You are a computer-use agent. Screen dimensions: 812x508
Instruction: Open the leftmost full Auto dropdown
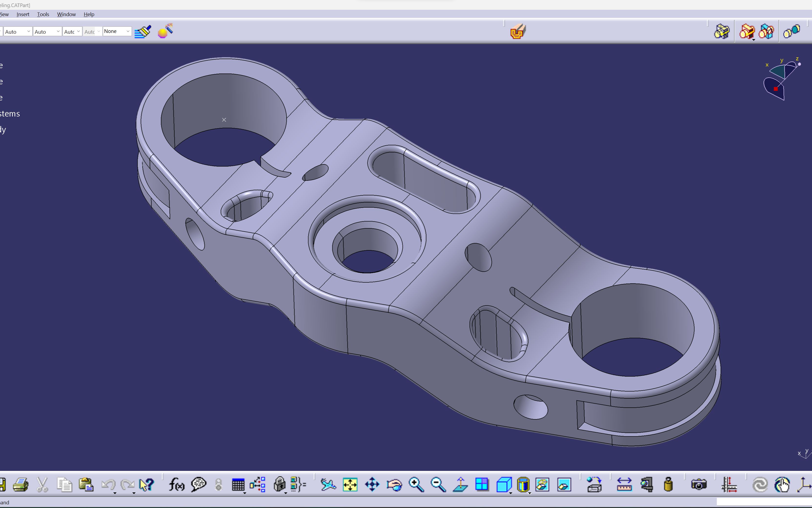point(18,32)
